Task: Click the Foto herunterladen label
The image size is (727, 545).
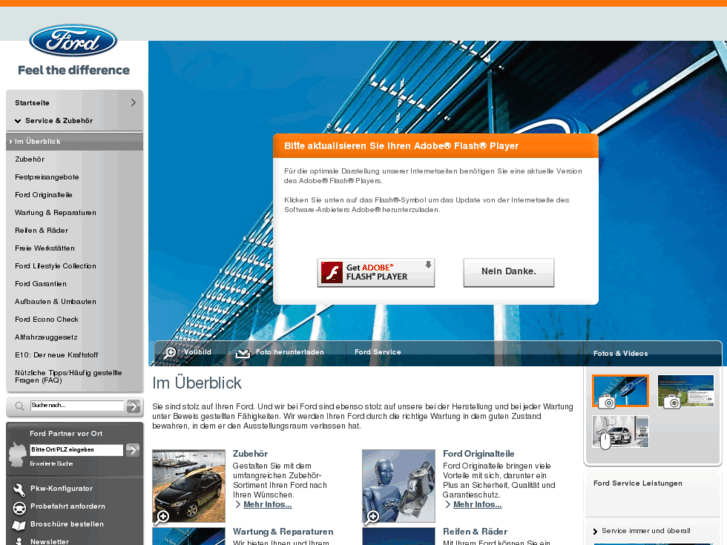Action: pos(290,352)
